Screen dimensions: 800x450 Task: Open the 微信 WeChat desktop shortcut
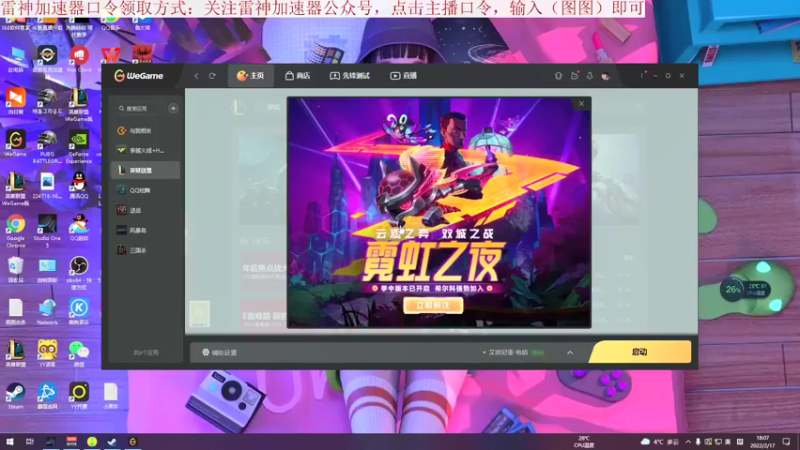(79, 354)
